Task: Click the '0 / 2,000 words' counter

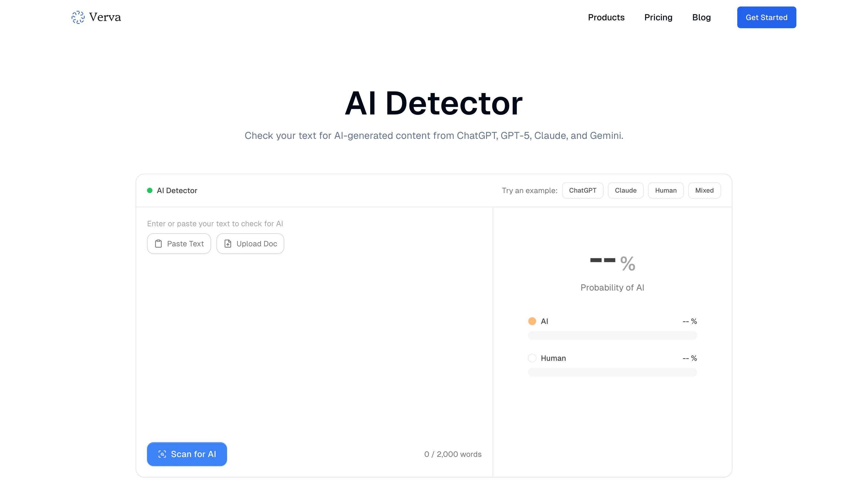Action: coord(453,454)
